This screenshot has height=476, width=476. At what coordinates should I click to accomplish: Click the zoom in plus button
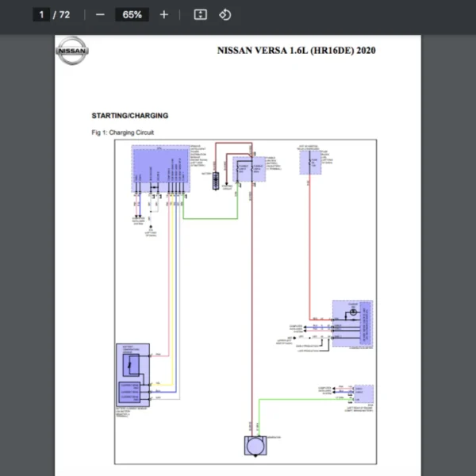pyautogui.click(x=163, y=14)
